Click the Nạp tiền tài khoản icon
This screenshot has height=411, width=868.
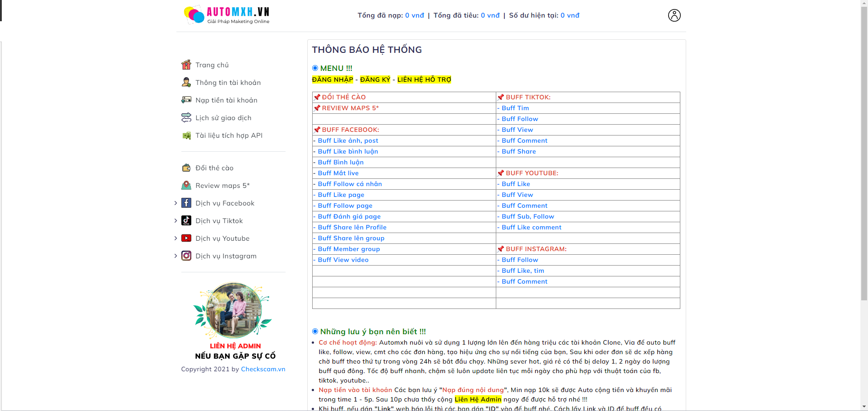186,100
